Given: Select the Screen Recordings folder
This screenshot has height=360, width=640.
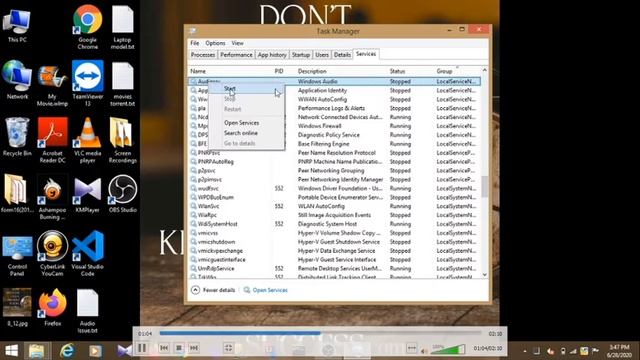Looking at the screenshot, I should point(122,140).
